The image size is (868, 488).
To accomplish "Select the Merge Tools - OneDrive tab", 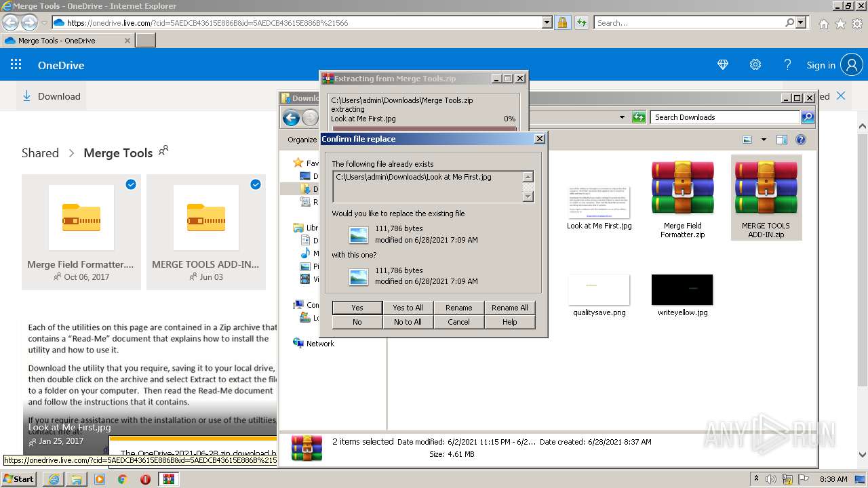I will coord(66,41).
